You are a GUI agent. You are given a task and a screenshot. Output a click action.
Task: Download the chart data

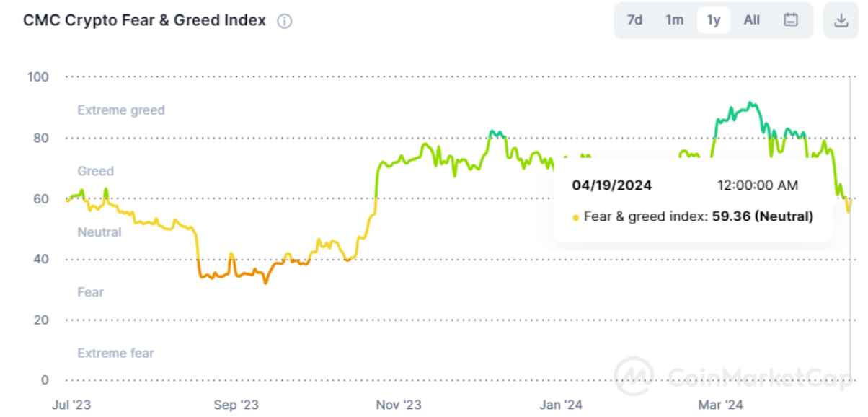click(841, 20)
